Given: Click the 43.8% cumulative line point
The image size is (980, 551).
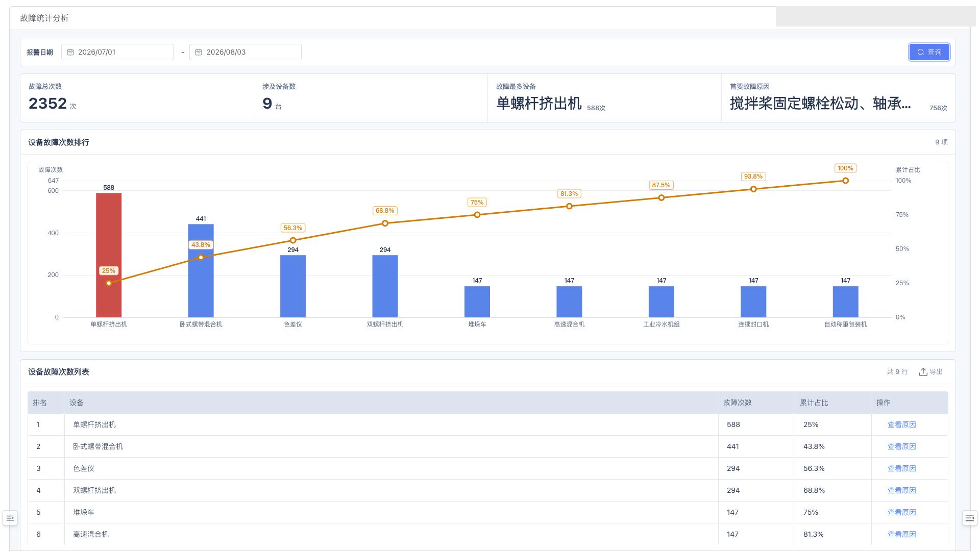Looking at the screenshot, I should [x=201, y=258].
